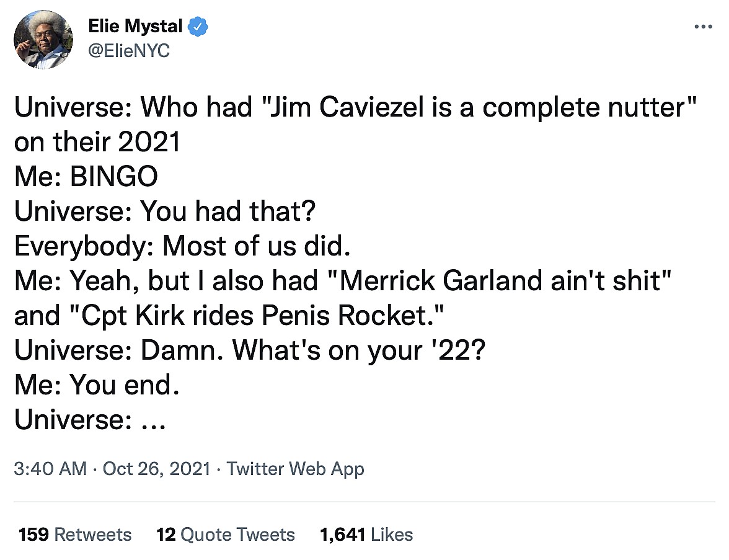
Task: Show the 1,641 Likes list
Action: coord(366,535)
